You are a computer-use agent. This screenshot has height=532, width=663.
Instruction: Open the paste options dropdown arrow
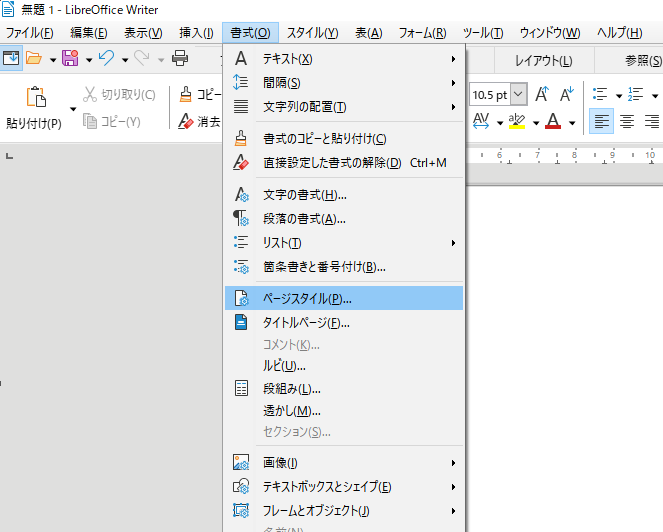click(x=73, y=109)
